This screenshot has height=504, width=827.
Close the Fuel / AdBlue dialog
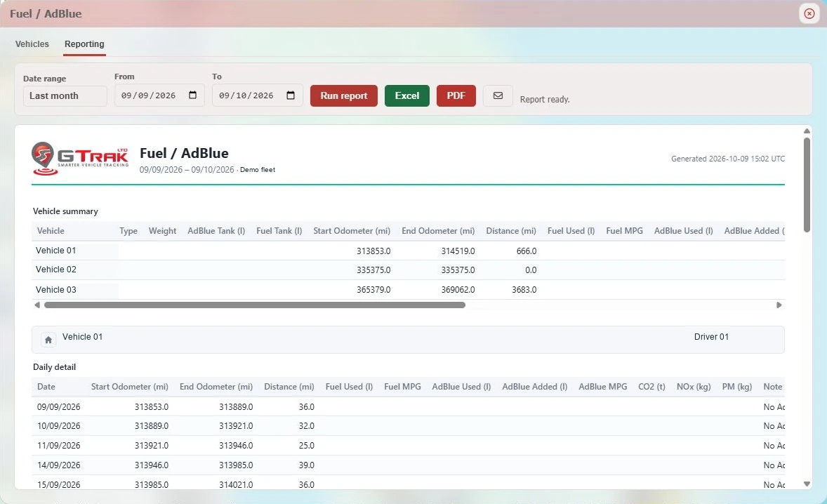pyautogui.click(x=809, y=14)
